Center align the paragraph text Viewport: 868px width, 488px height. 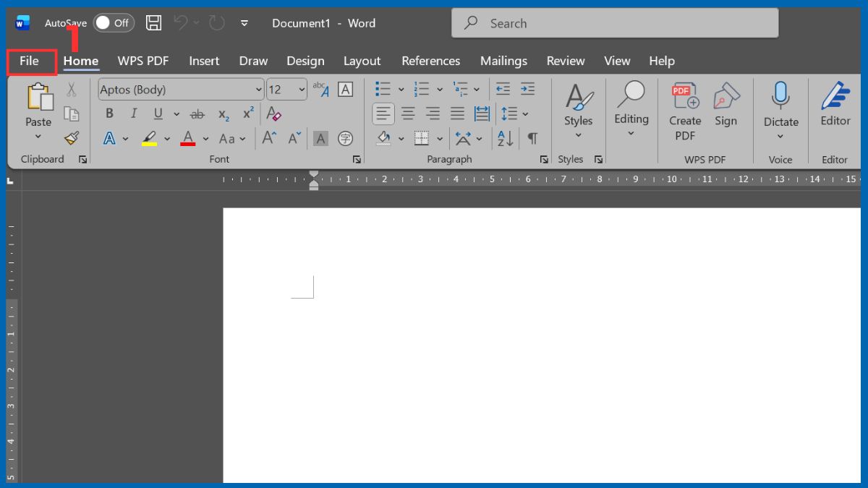click(408, 114)
